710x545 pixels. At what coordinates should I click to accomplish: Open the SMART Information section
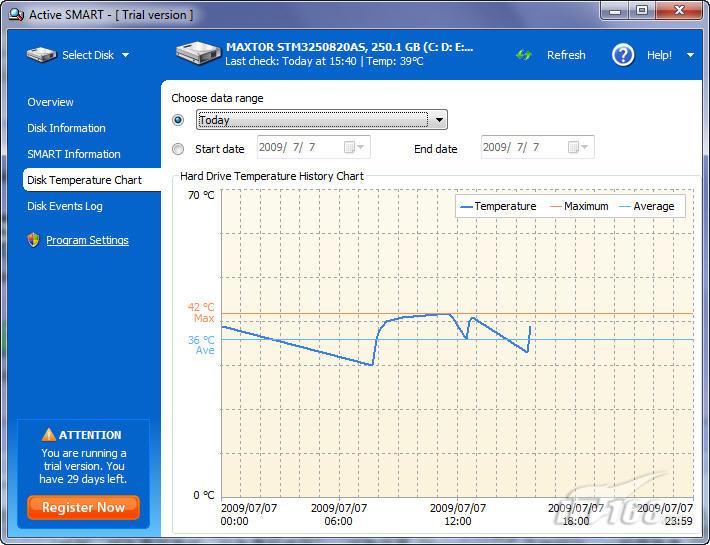74,154
